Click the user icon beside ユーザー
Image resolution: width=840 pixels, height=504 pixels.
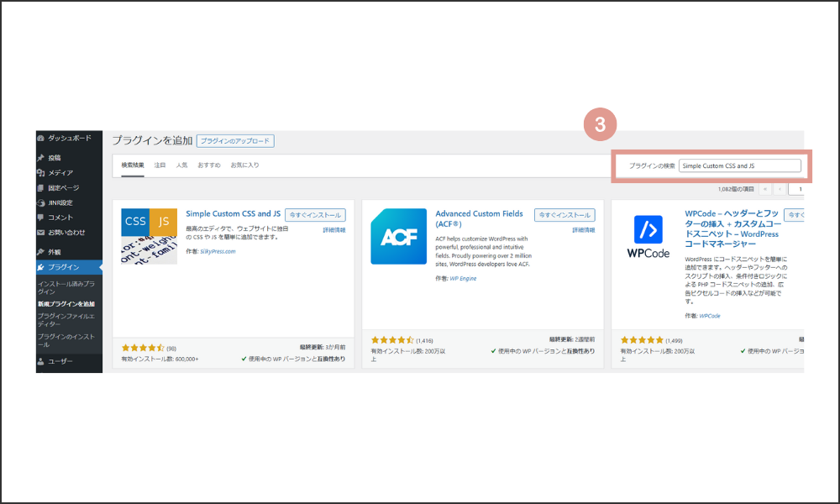coord(40,361)
